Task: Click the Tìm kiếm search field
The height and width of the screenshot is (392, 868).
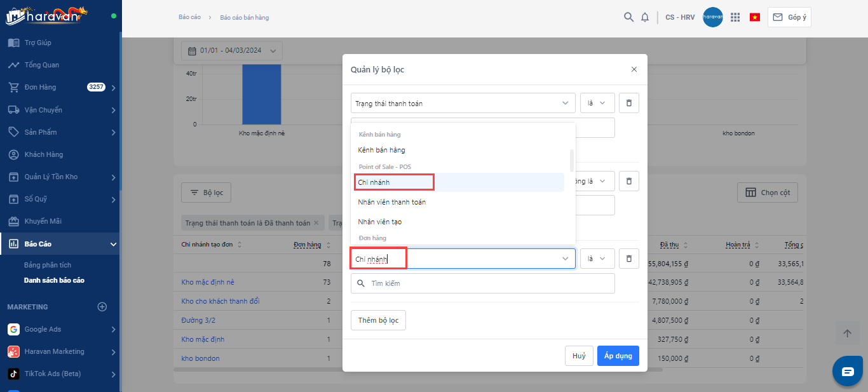Action: coord(483,283)
